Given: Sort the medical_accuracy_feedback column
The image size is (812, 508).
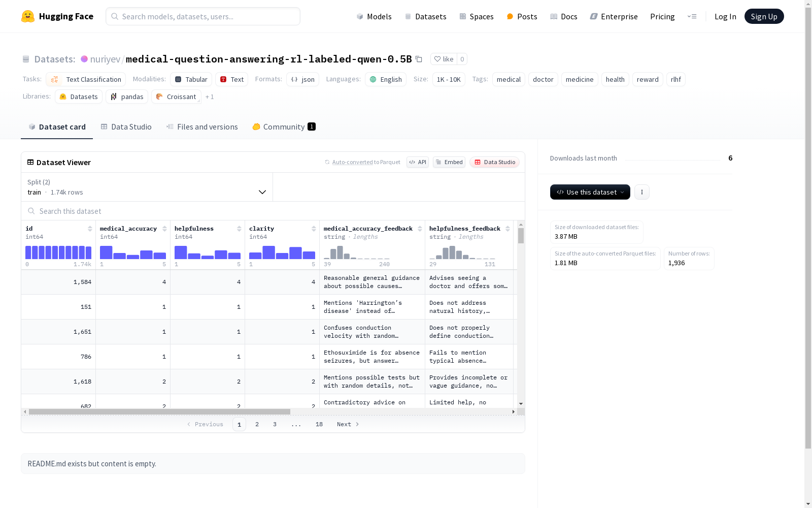Looking at the screenshot, I should (420, 229).
